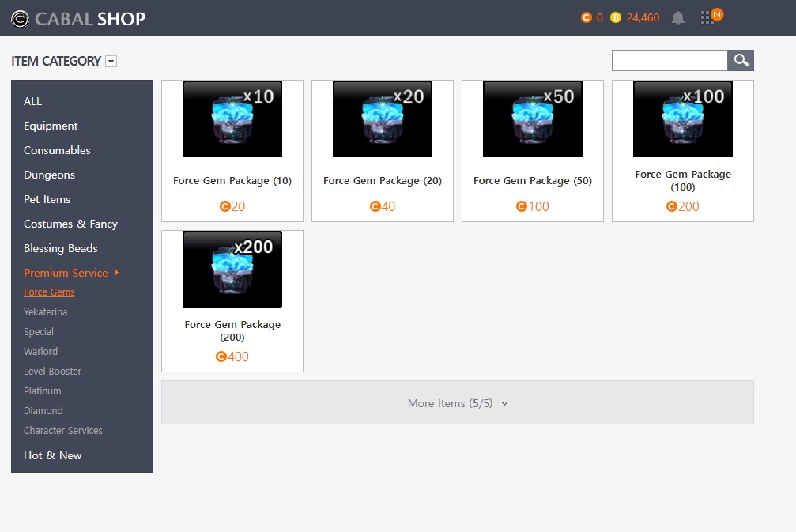The image size is (796, 532).
Task: Expand the More Items (5/5) bar
Action: point(458,402)
